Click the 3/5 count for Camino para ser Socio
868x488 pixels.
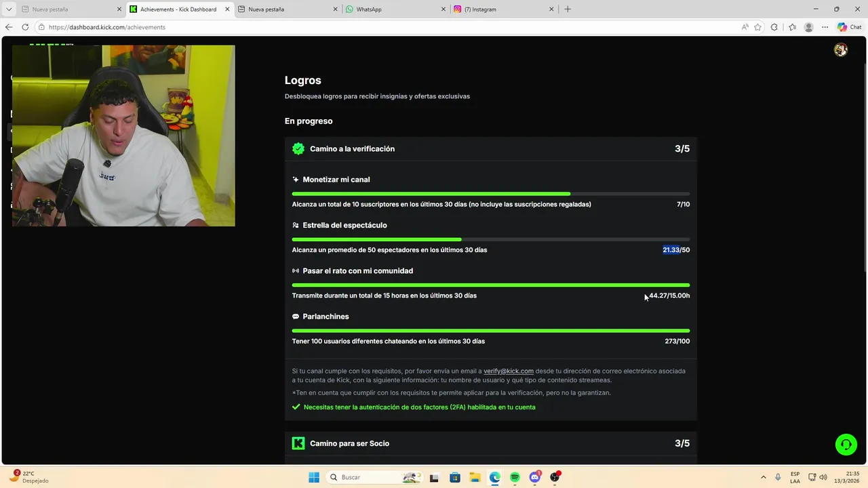(682, 443)
